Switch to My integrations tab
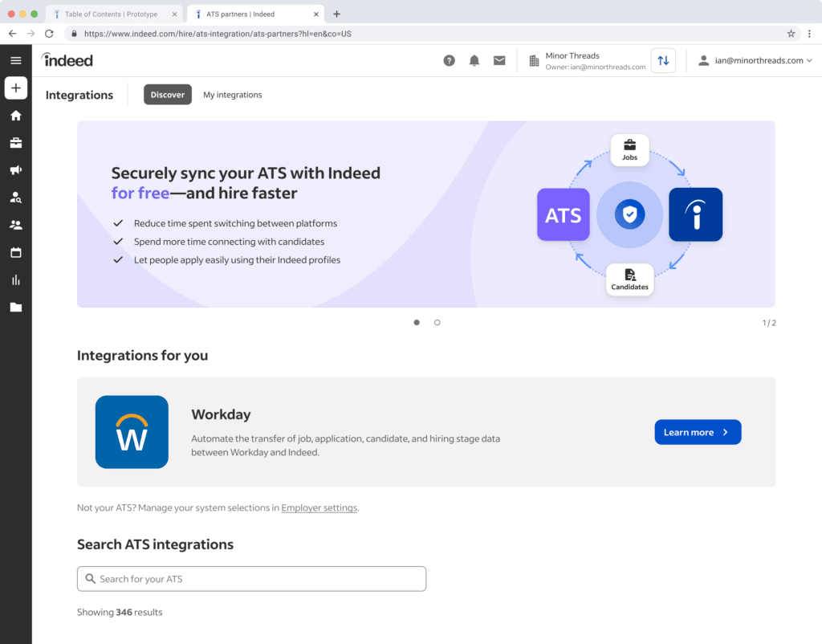 232,95
